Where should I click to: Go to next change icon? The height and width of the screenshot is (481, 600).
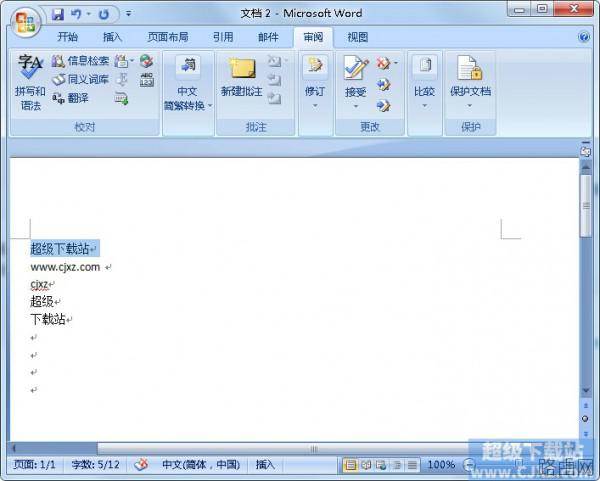point(383,105)
